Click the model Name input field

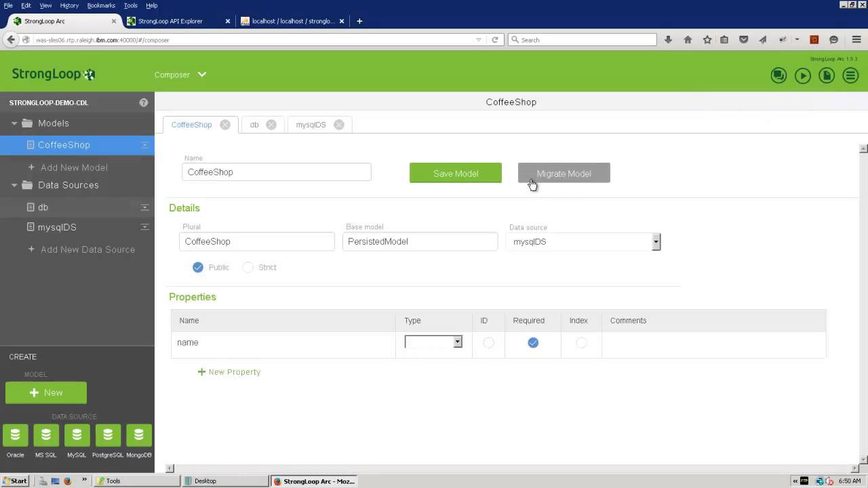[277, 172]
